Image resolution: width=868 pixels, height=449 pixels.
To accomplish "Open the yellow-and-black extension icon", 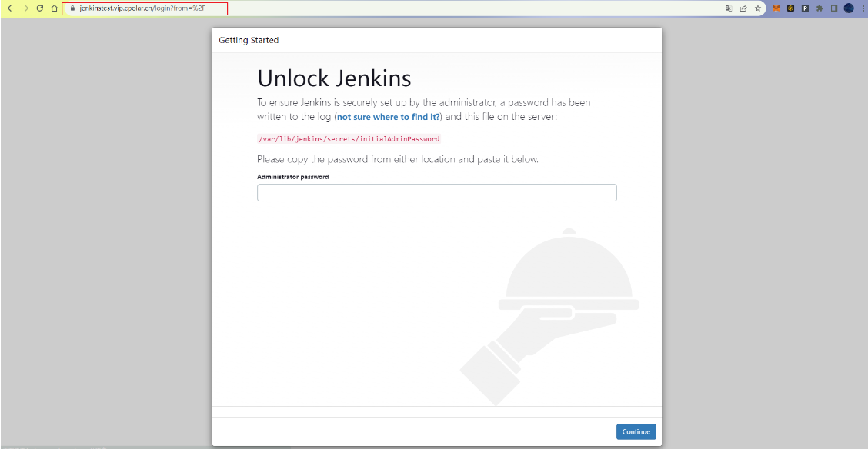I will point(790,8).
